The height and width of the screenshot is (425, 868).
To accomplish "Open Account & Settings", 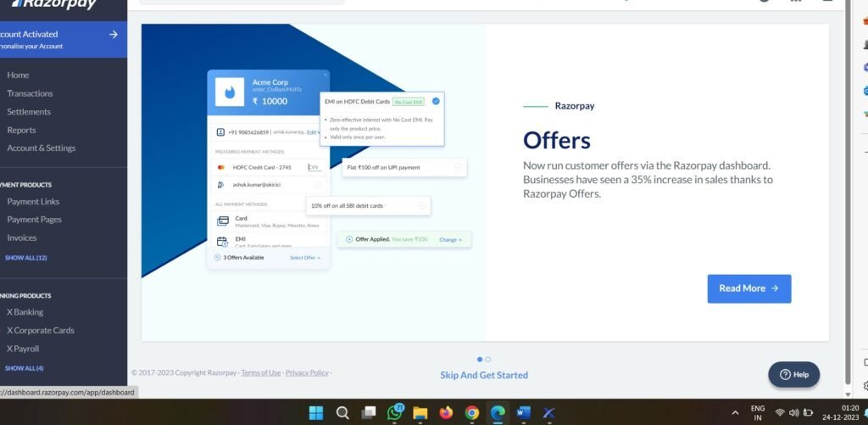I will pos(41,148).
